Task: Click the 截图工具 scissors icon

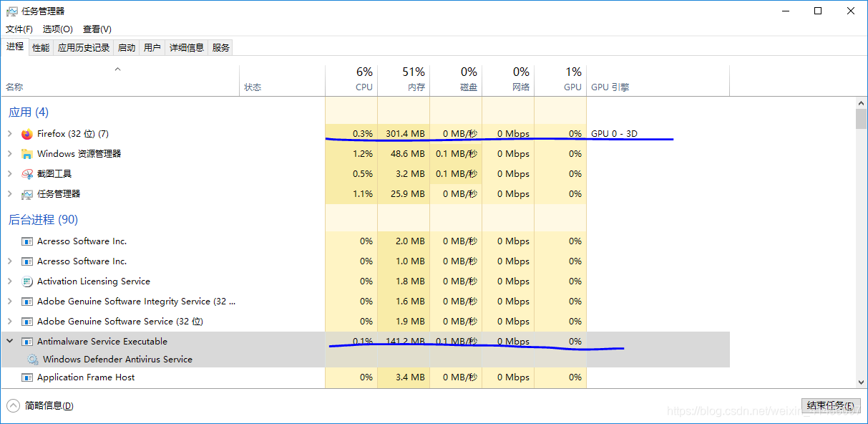Action: tap(27, 174)
